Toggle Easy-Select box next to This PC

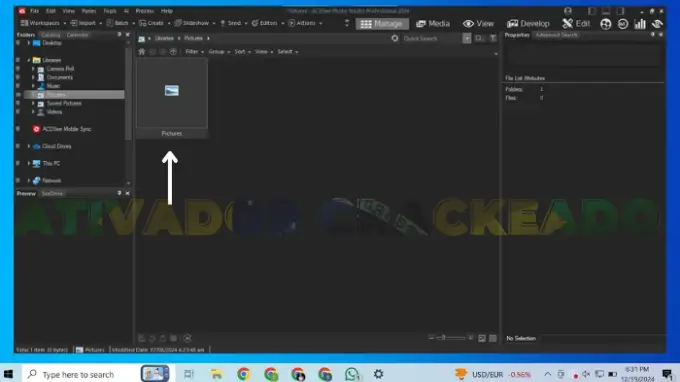coord(18,163)
